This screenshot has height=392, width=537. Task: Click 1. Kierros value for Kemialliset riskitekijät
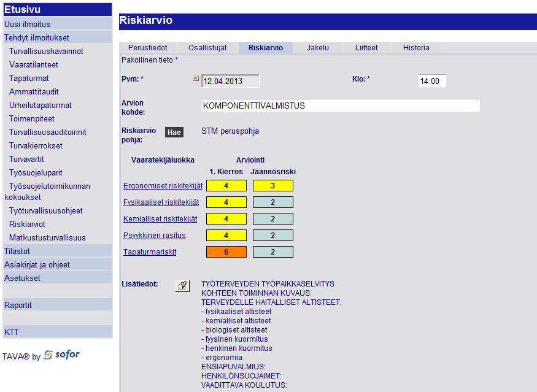pos(226,219)
